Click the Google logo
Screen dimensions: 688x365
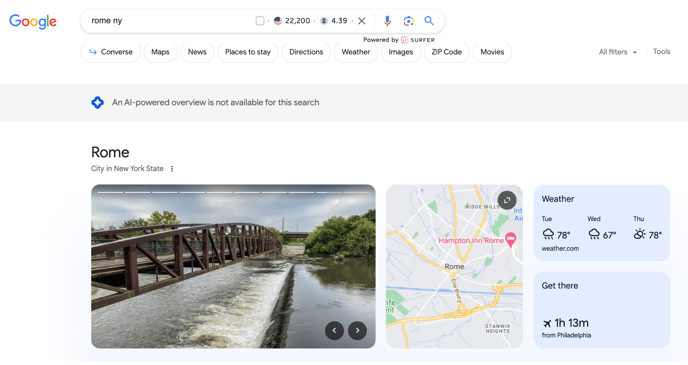[33, 21]
